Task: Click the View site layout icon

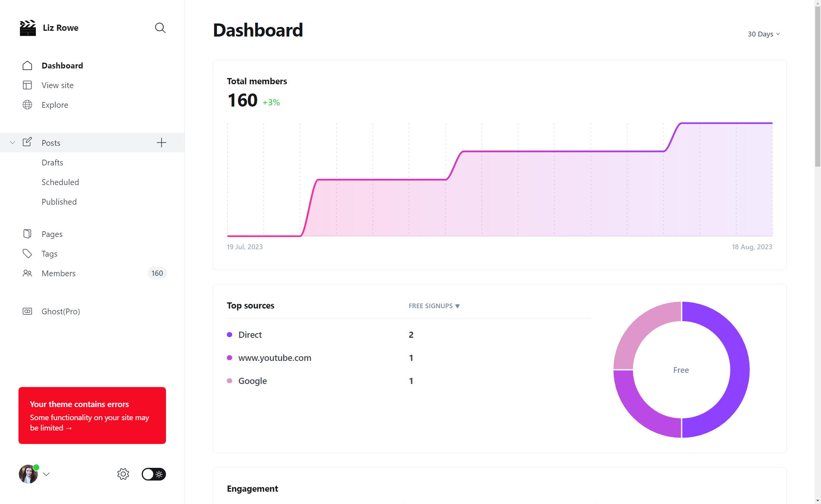Action: 27,85
